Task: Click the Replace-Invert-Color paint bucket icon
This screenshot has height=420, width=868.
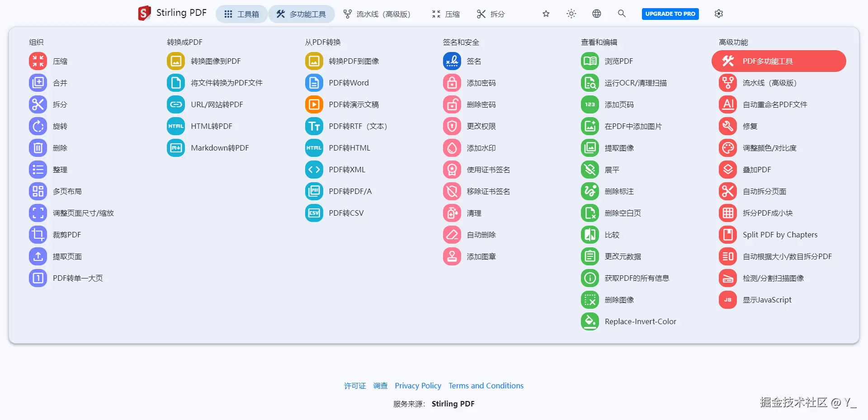Action: coord(590,321)
